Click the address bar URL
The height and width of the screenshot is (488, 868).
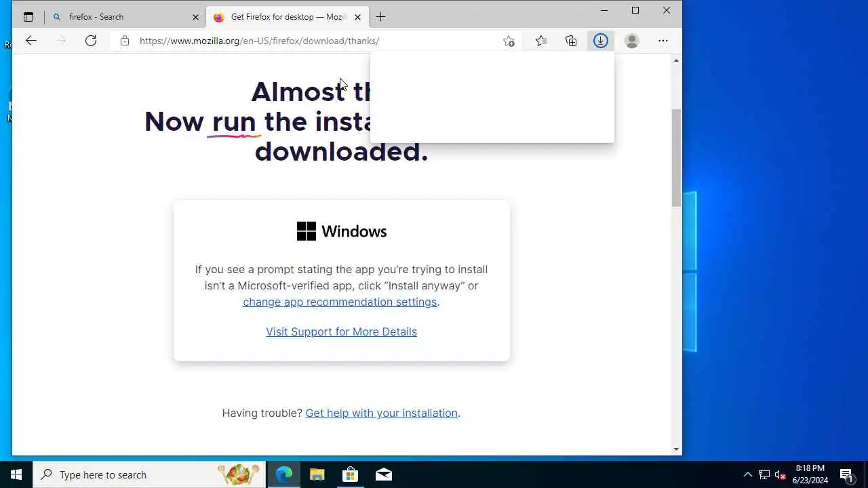260,41
